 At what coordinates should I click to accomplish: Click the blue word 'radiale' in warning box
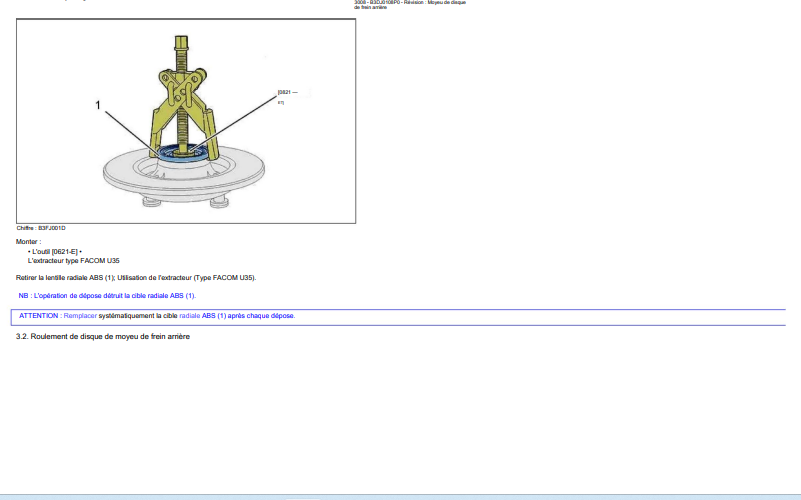[189, 316]
